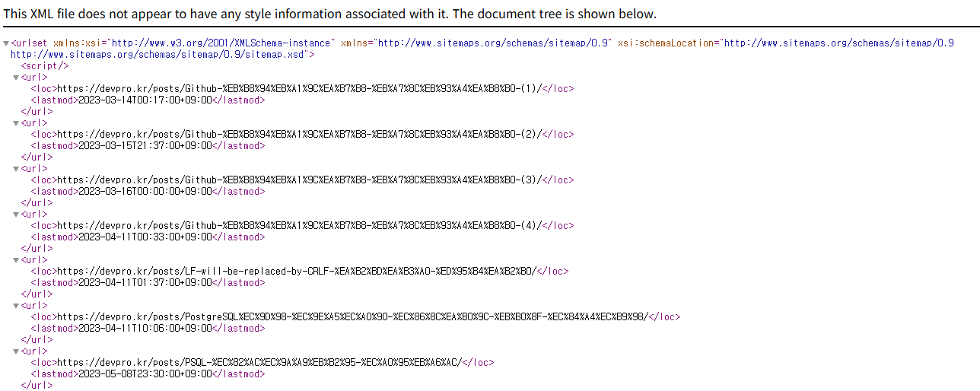Image resolution: width=980 pixels, height=391 pixels.
Task: Collapse the url node for Github post (1)
Action: pyautogui.click(x=16, y=78)
